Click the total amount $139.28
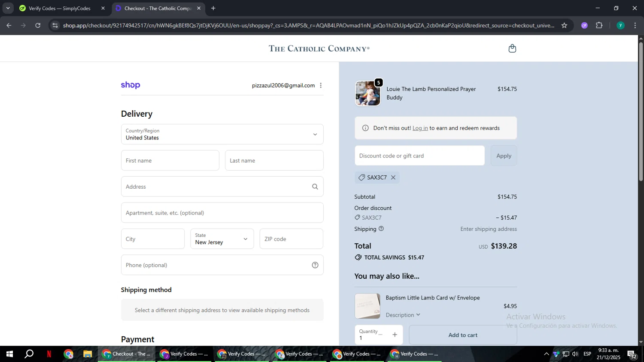The width and height of the screenshot is (644, 362). [504, 246]
